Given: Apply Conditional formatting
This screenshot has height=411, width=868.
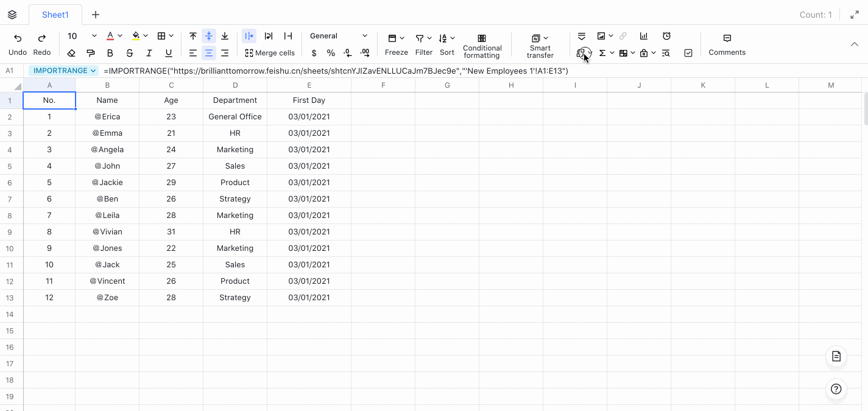Looking at the screenshot, I should click(x=482, y=46).
